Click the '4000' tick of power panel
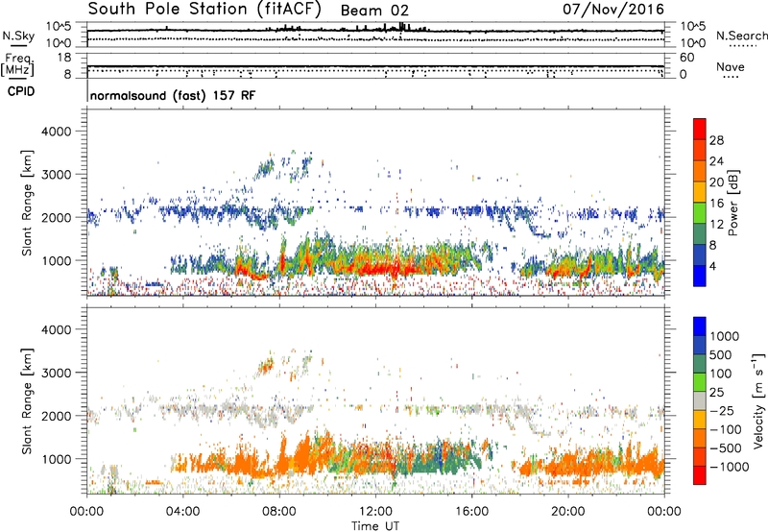This screenshot has height=532, width=768. (56, 132)
